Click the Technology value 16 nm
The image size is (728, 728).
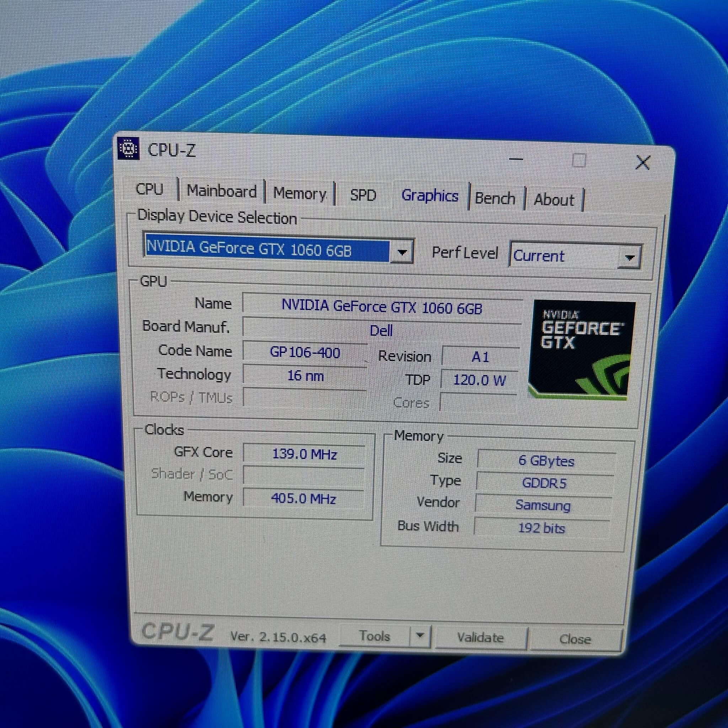[x=305, y=376]
